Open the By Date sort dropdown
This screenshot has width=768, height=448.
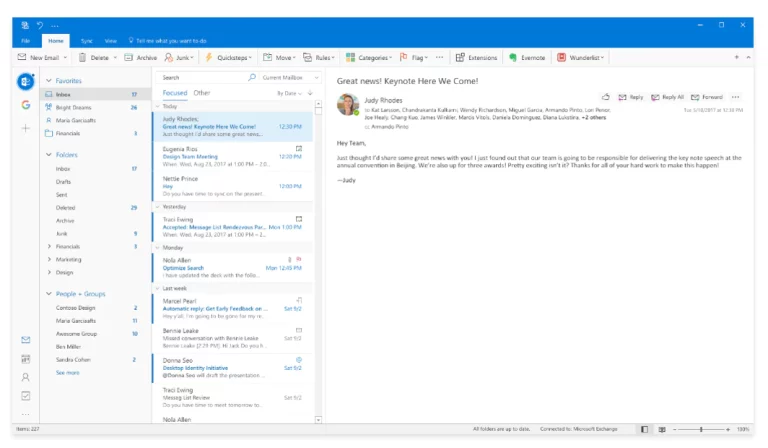(289, 93)
